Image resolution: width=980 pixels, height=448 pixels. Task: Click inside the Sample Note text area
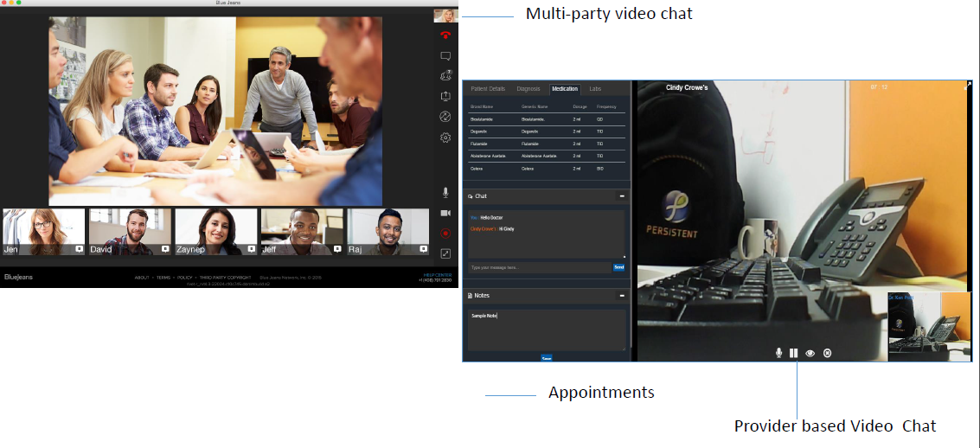[547, 330]
